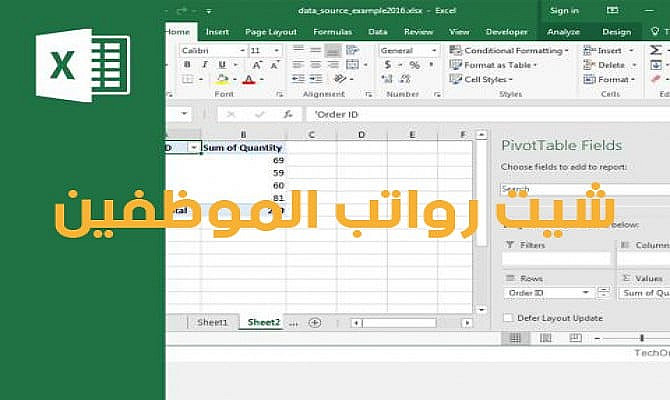Open Format cells dropdown
Screen dimensions: 670x400
click(x=609, y=79)
